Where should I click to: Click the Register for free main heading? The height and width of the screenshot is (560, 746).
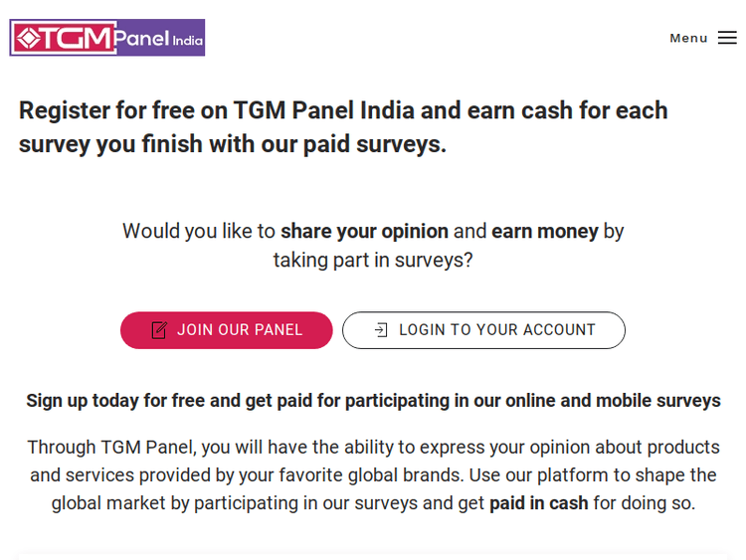click(343, 109)
